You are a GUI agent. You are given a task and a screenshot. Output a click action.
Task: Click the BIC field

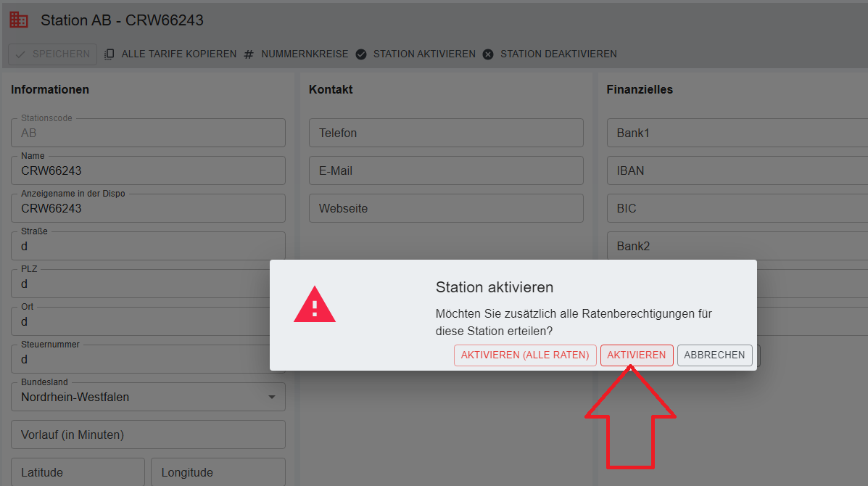pyautogui.click(x=737, y=208)
